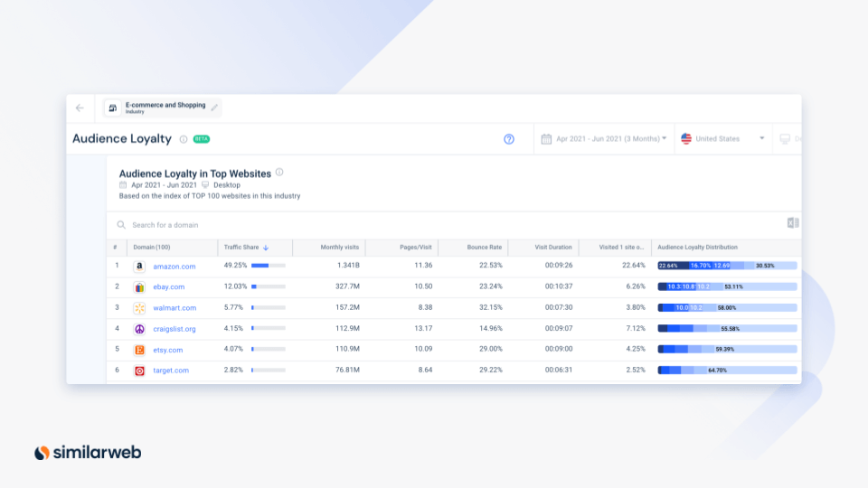Click etsy's 00:09:00 visit duration
The height and width of the screenshot is (488, 868).
point(559,349)
